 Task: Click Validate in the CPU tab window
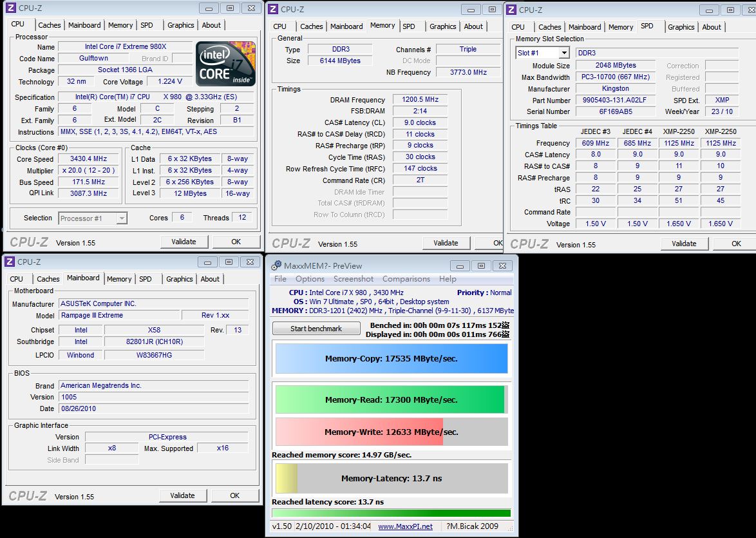tap(184, 242)
